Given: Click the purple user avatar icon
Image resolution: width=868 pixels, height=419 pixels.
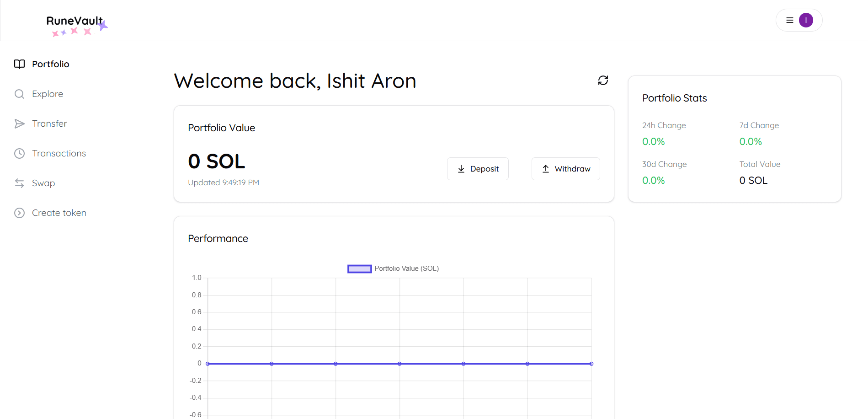Looking at the screenshot, I should tap(806, 20).
